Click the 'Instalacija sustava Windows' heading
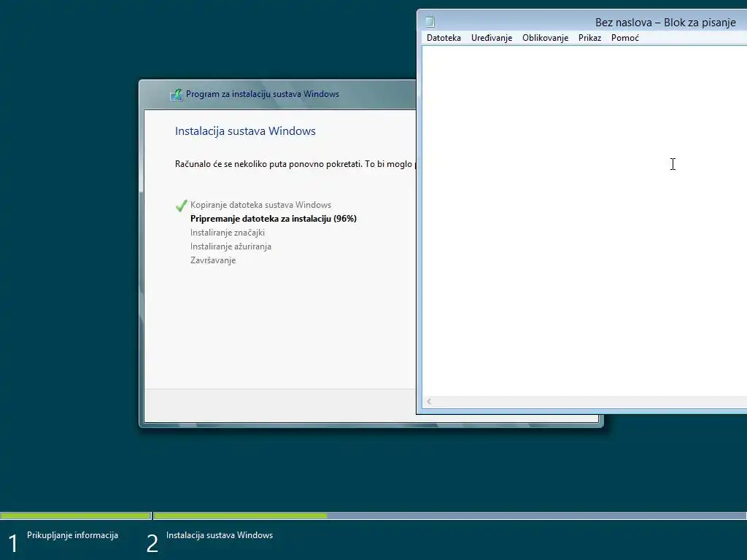 [245, 131]
